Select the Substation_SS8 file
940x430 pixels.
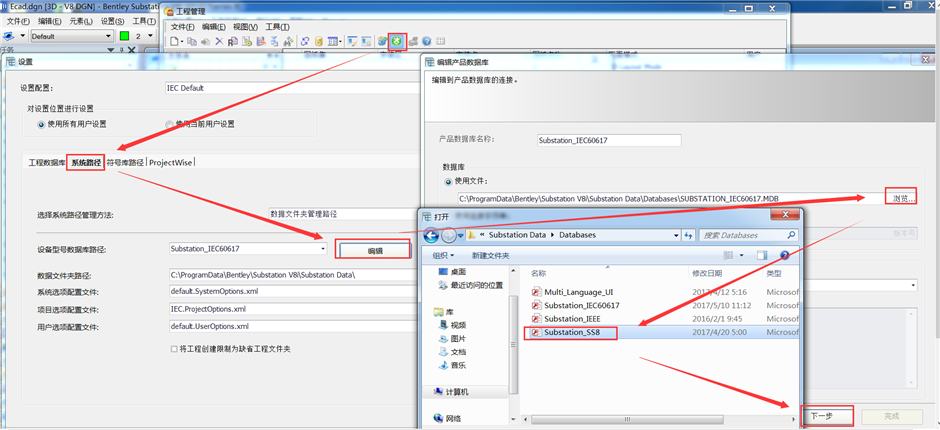point(571,332)
